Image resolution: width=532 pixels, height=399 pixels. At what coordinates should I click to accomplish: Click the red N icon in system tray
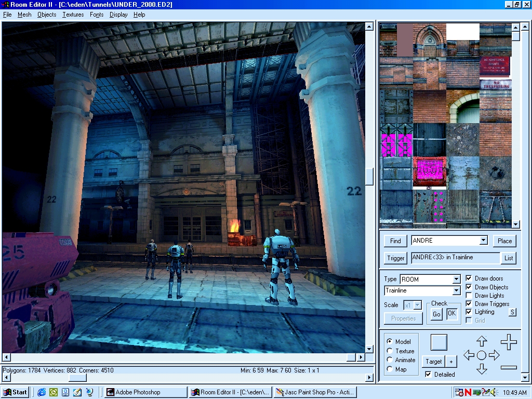[468, 392]
